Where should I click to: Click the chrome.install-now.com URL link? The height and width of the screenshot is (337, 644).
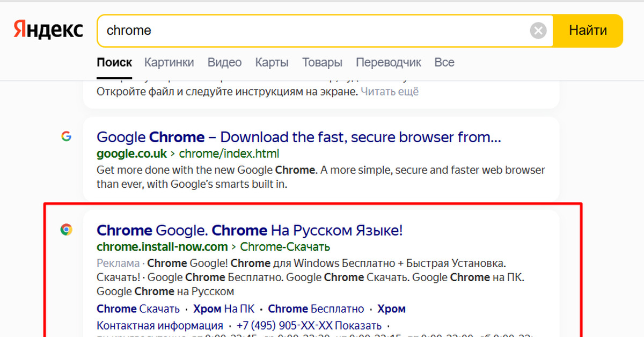click(162, 247)
